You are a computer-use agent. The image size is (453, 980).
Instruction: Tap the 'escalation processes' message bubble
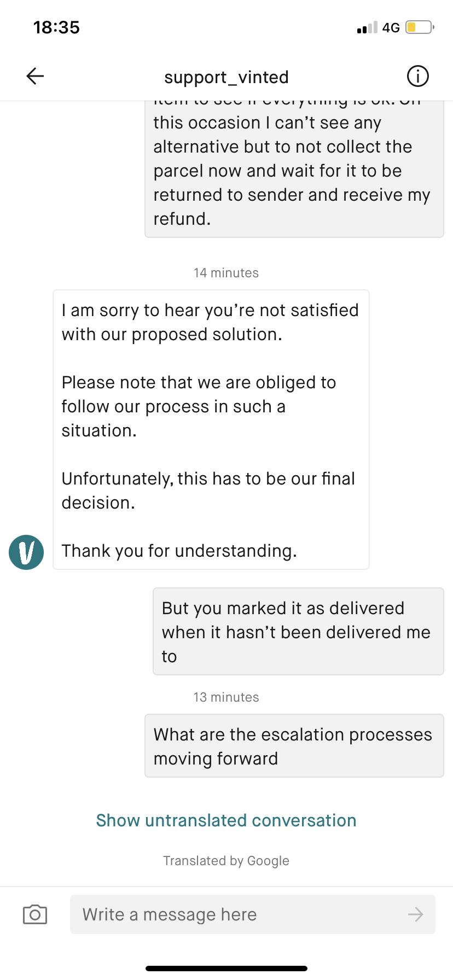tap(294, 746)
